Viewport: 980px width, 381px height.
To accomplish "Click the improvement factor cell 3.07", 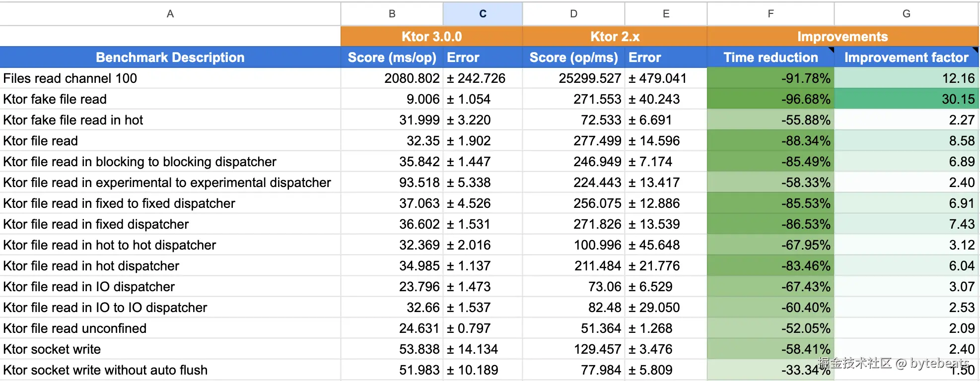I will coord(906,287).
